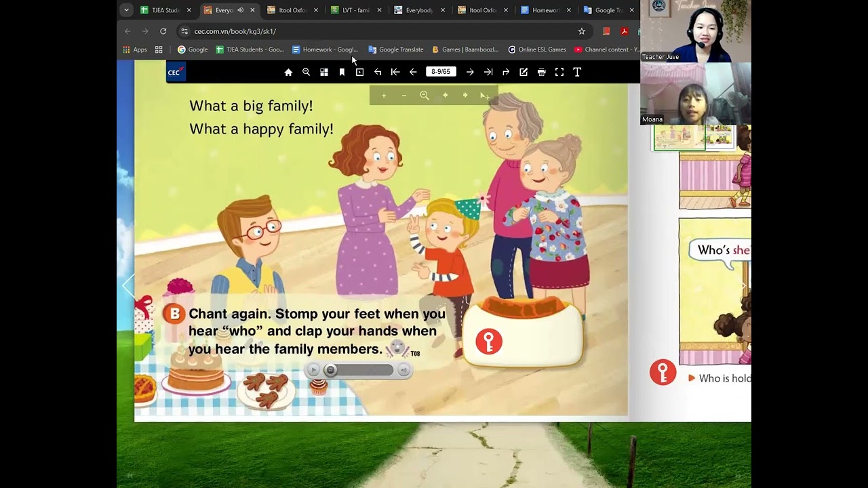
Task: Open the tab groups grid icon in the bookmarks bar
Action: pyautogui.click(x=159, y=49)
